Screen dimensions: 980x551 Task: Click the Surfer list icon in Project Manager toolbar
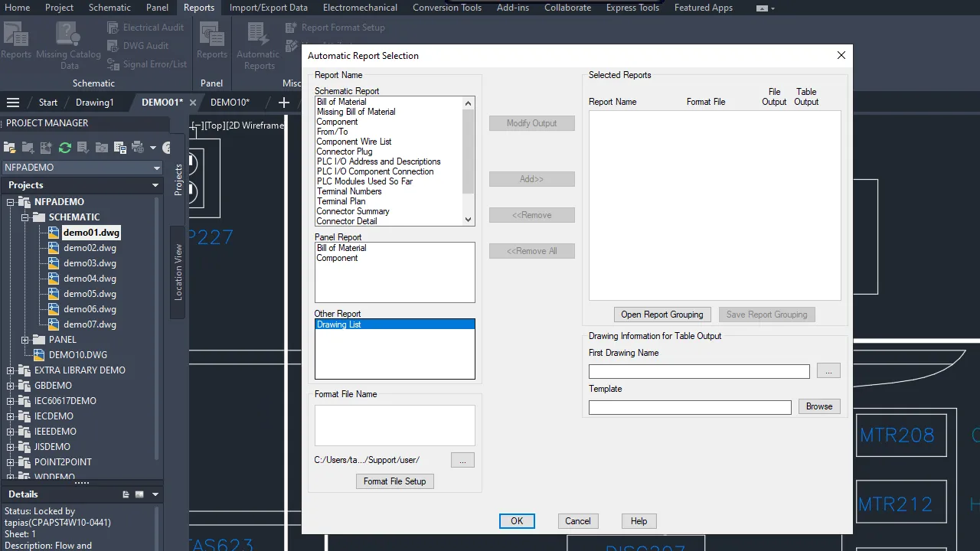[x=119, y=148]
